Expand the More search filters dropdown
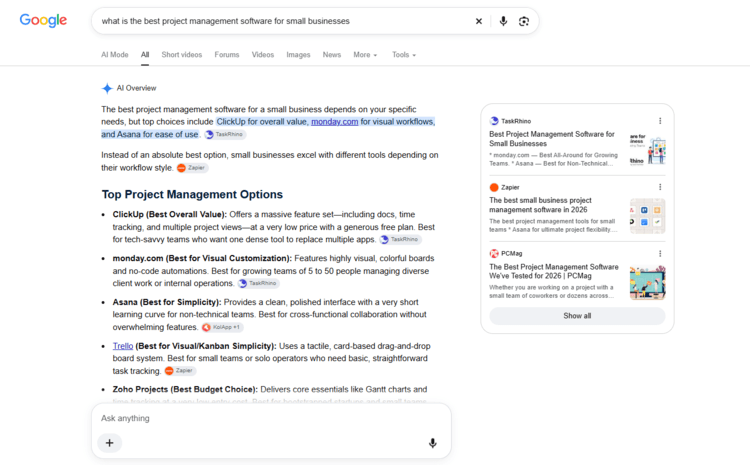The width and height of the screenshot is (750, 465). point(365,55)
